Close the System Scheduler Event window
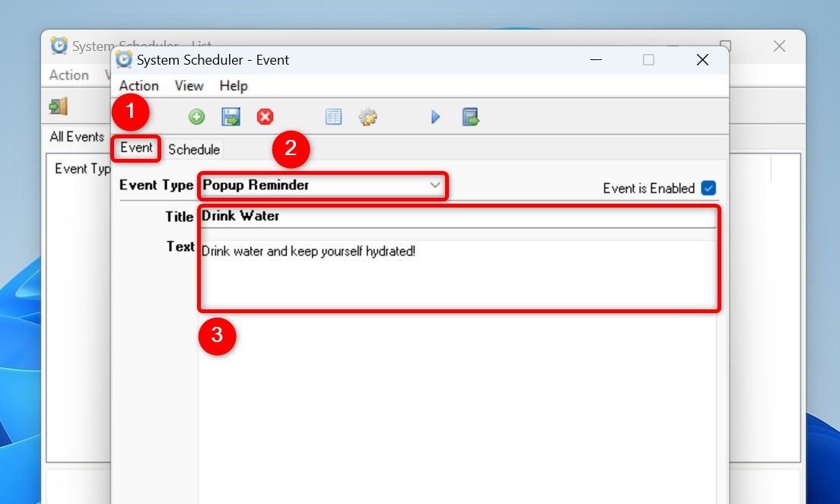The image size is (840, 504). click(702, 59)
